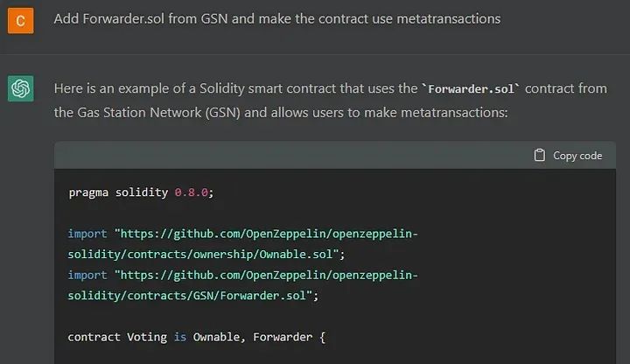Click Forwarder in the contract declaration
The height and width of the screenshot is (364, 630).
(283, 337)
